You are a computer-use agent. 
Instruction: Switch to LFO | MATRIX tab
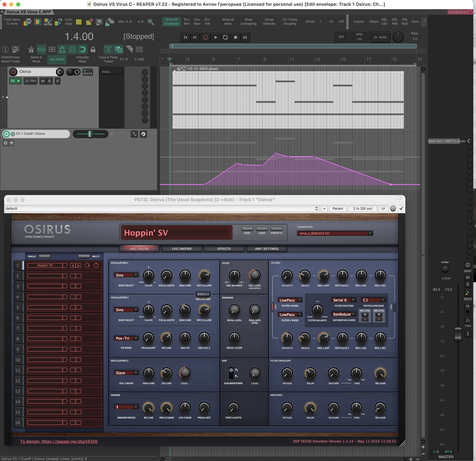pyautogui.click(x=182, y=249)
